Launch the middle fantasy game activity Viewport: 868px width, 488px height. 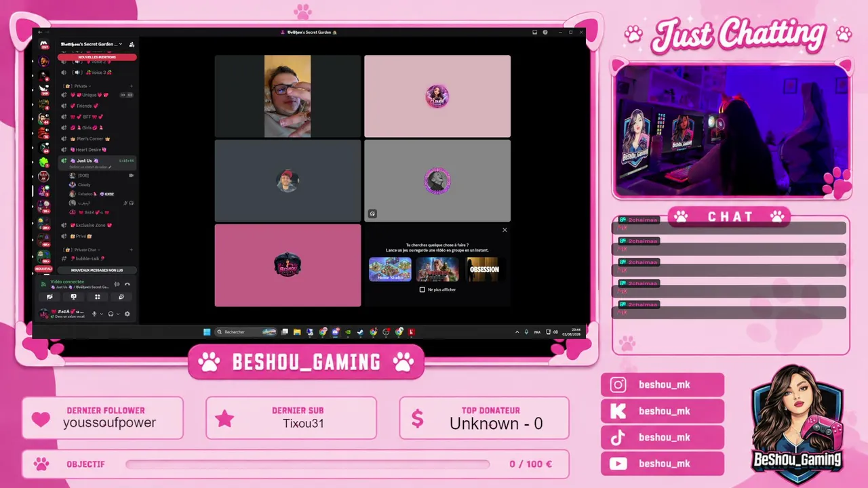pyautogui.click(x=437, y=269)
